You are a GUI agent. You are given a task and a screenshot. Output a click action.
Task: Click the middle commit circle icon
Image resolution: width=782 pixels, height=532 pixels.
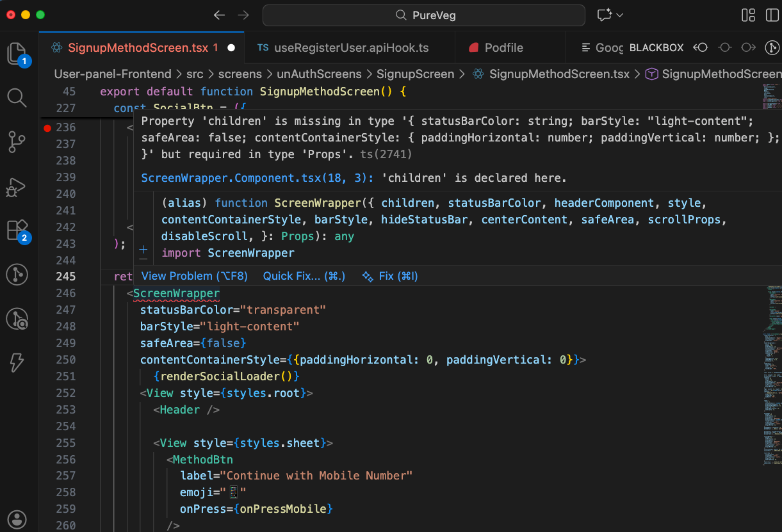coord(725,47)
